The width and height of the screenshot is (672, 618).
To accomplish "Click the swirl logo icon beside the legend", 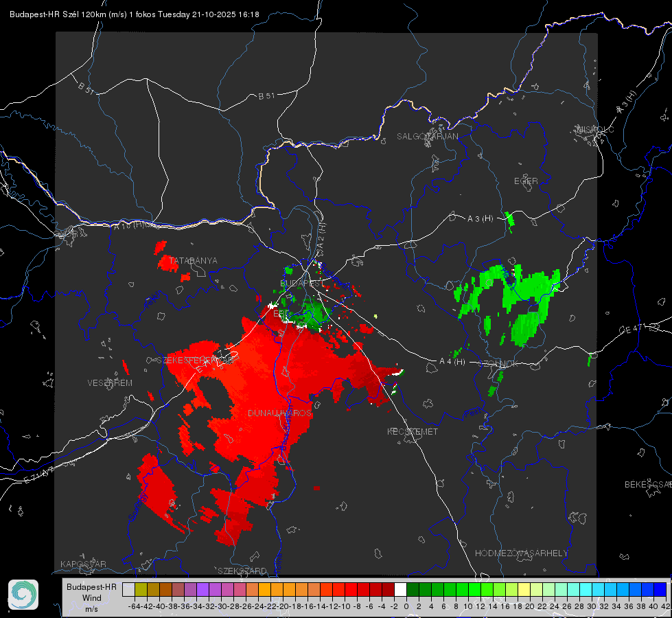I will pos(23,595).
